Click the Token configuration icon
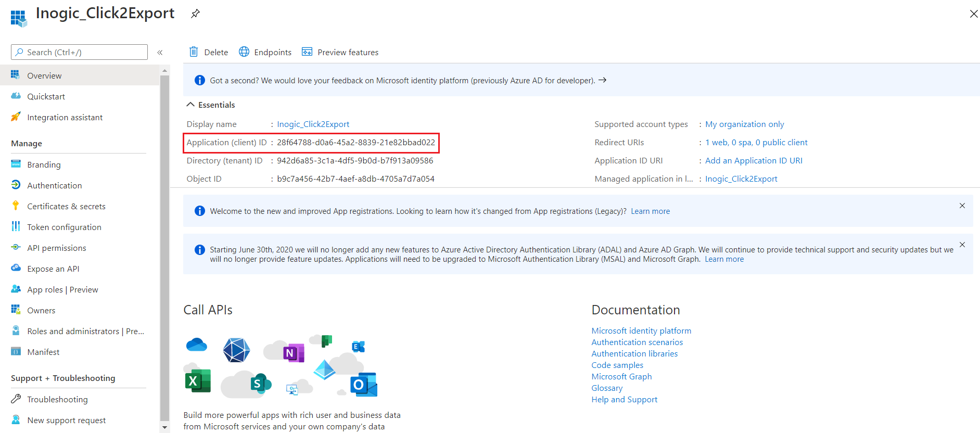980x433 pixels. tap(16, 227)
